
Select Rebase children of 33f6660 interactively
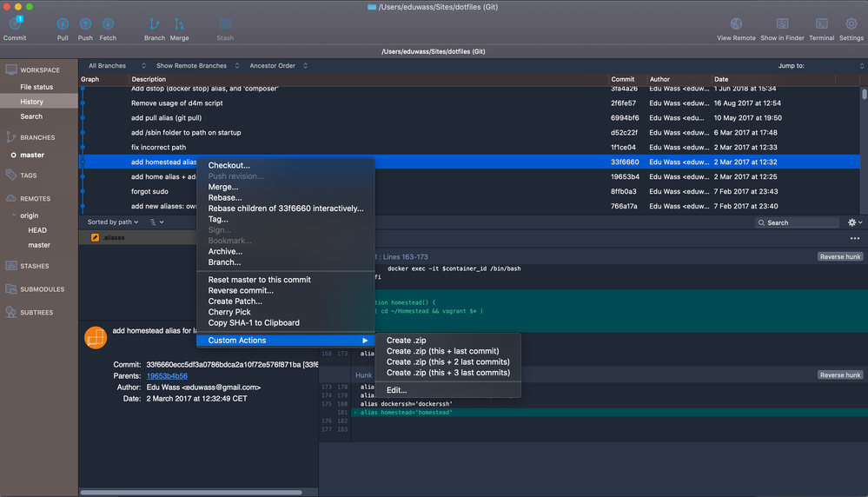(x=286, y=209)
